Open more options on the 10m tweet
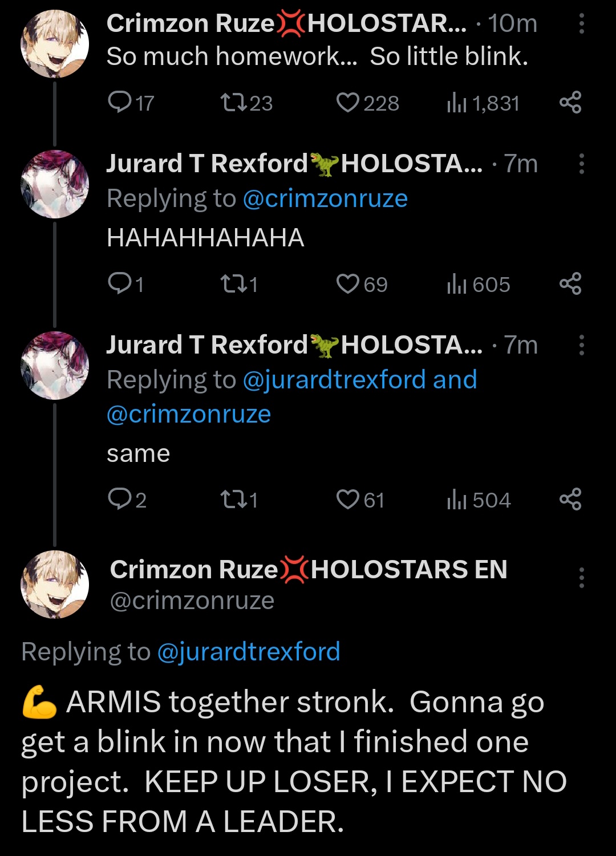616x856 pixels. (581, 23)
